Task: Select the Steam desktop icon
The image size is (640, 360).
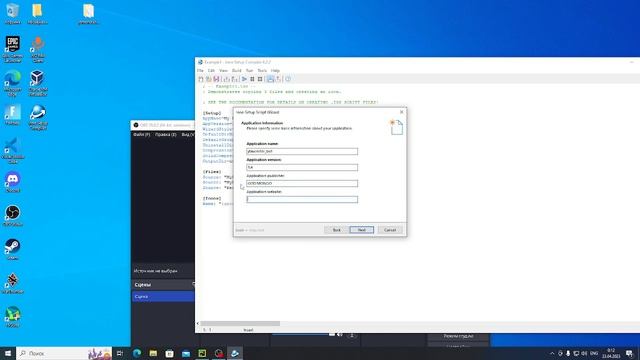Action: click(x=13, y=249)
